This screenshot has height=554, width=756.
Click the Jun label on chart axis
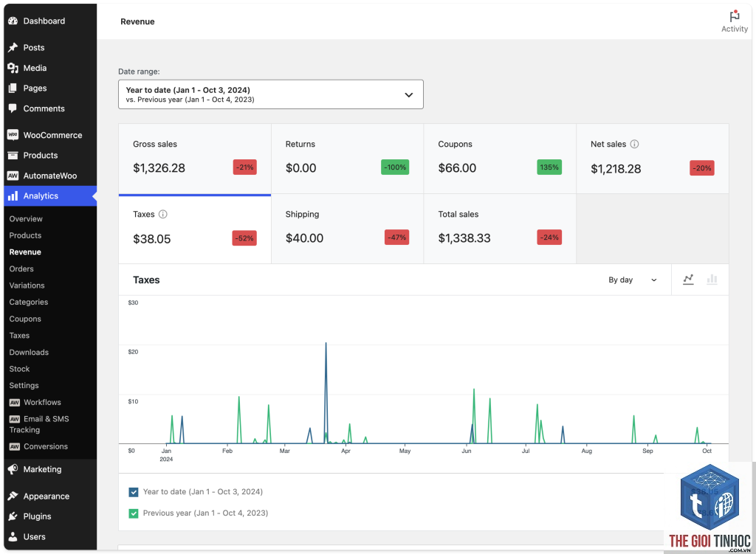(x=467, y=451)
